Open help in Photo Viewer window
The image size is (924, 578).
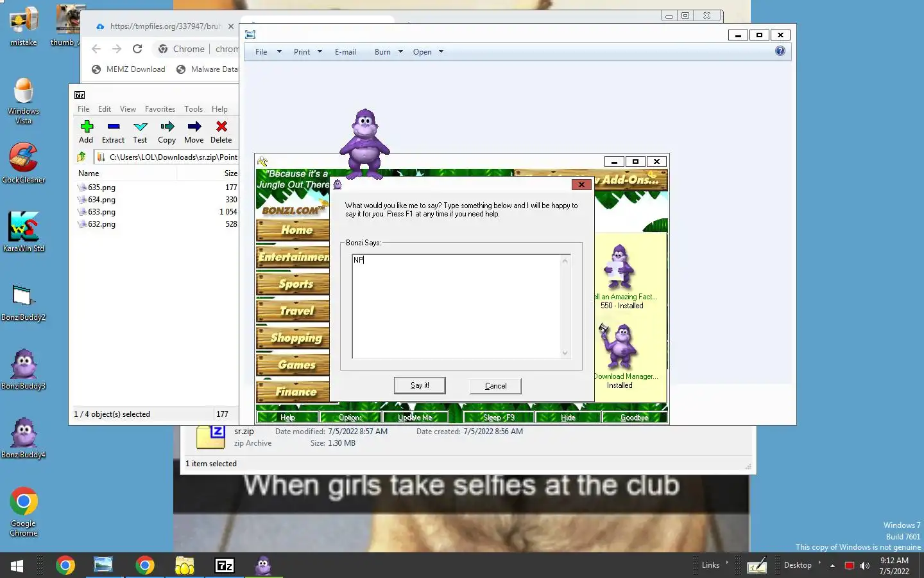[780, 51]
